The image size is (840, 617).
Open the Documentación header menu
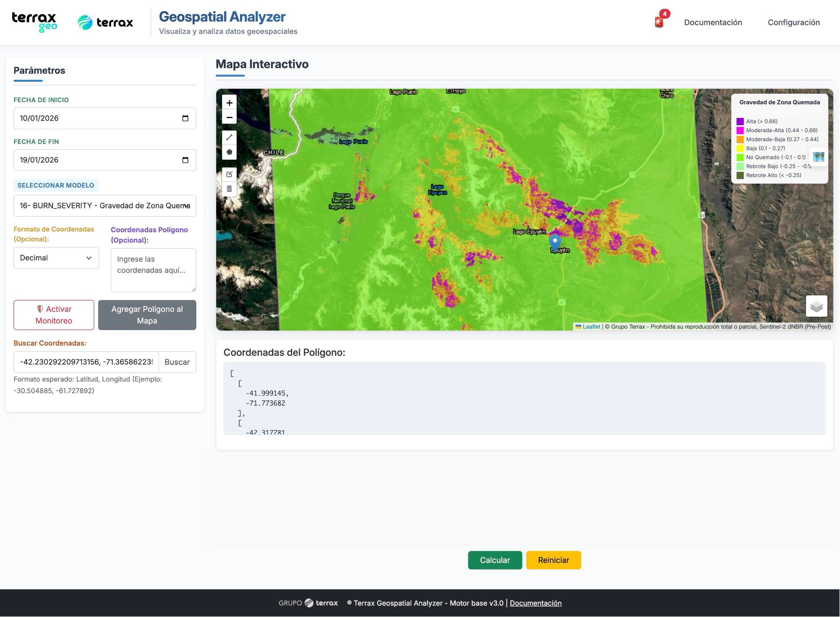tap(713, 23)
